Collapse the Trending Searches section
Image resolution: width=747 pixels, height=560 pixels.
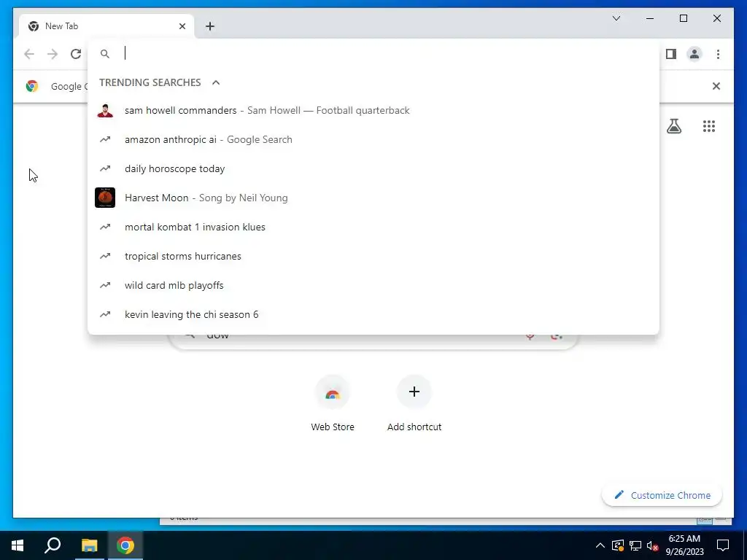[216, 82]
